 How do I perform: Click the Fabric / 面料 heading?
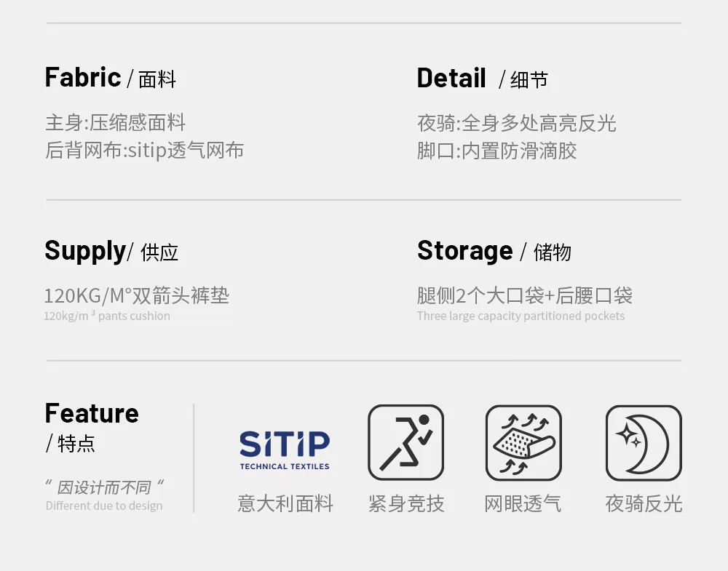pyautogui.click(x=110, y=78)
